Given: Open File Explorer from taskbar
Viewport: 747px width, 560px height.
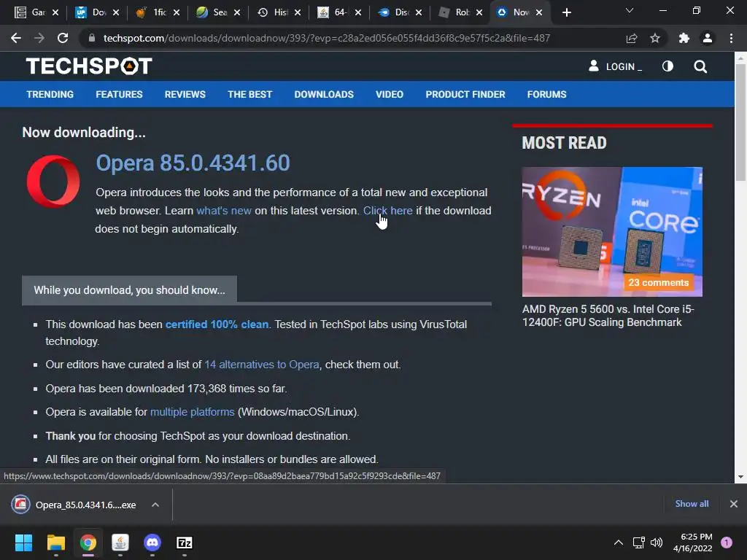Looking at the screenshot, I should tap(55, 542).
